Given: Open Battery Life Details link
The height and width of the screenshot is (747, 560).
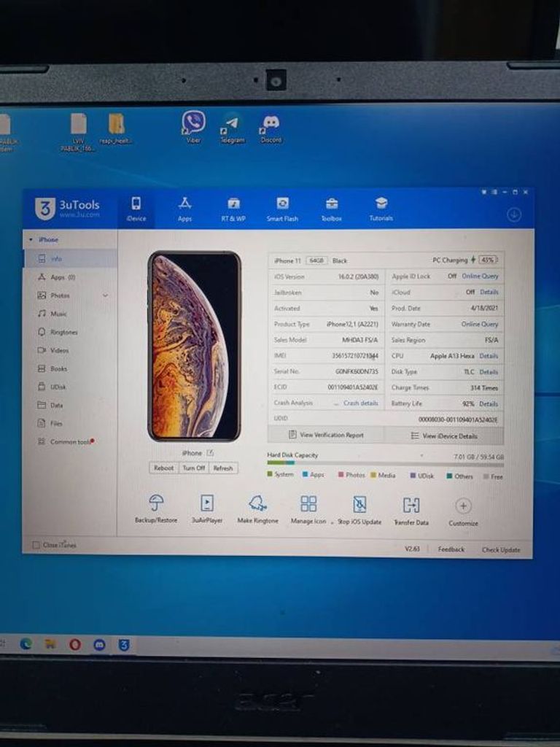Looking at the screenshot, I should pos(489,403).
